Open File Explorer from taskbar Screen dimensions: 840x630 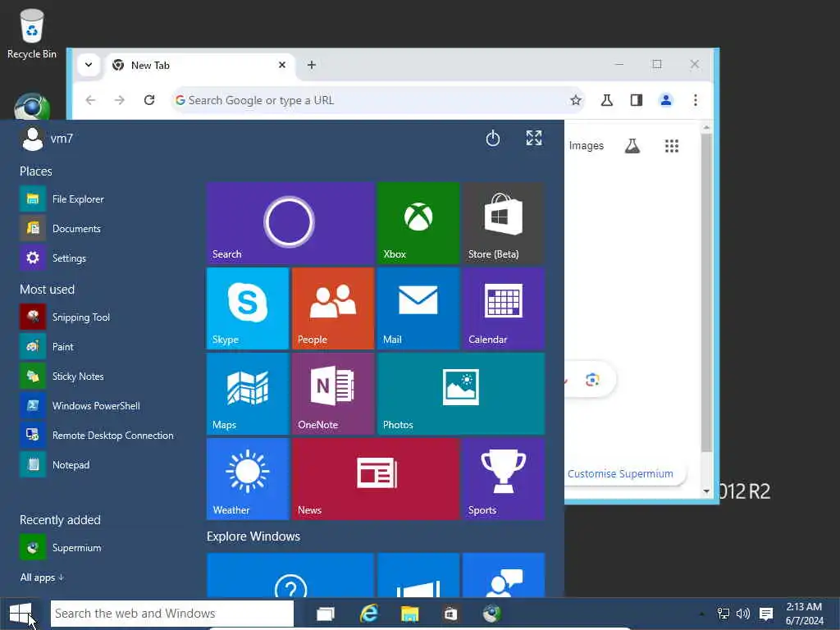click(410, 614)
